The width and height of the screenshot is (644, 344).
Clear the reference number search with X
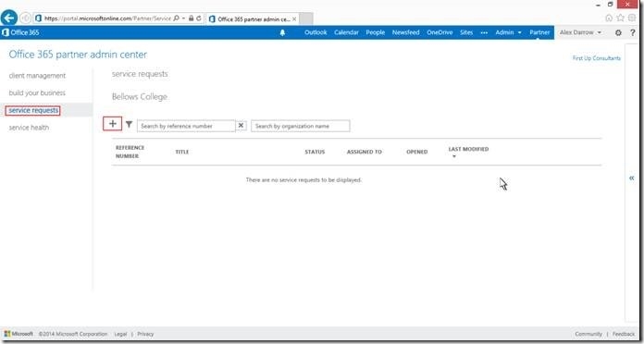point(241,126)
